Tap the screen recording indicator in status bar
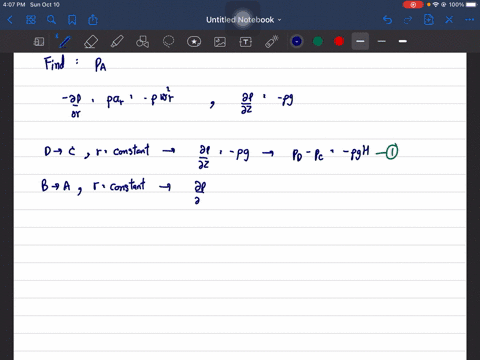The height and width of the screenshot is (360, 480). [x=413, y=5]
